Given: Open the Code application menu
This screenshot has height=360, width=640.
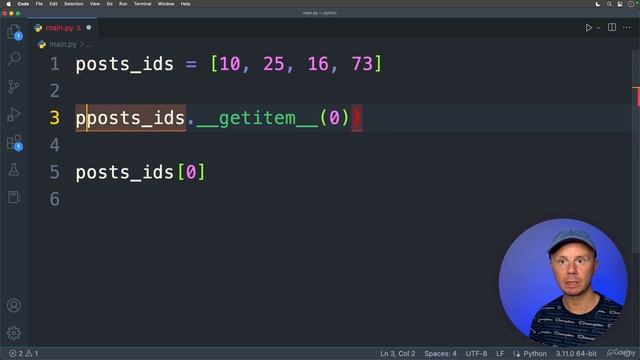Looking at the screenshot, I should tap(23, 4).
